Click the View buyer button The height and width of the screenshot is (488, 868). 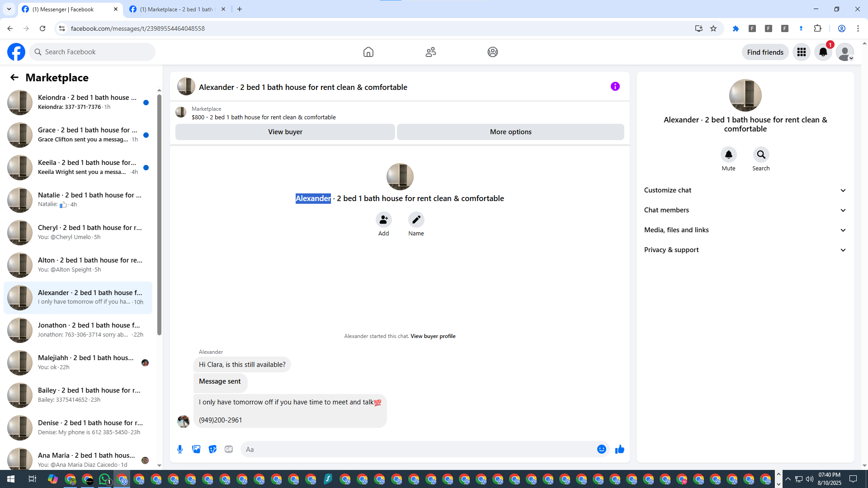285,132
